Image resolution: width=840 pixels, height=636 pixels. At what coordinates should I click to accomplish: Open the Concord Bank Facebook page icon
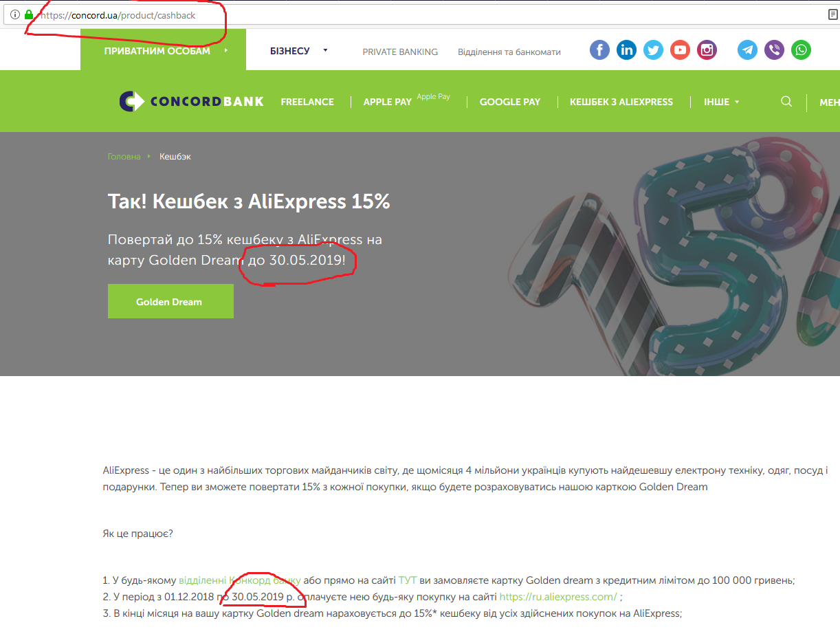click(x=599, y=50)
